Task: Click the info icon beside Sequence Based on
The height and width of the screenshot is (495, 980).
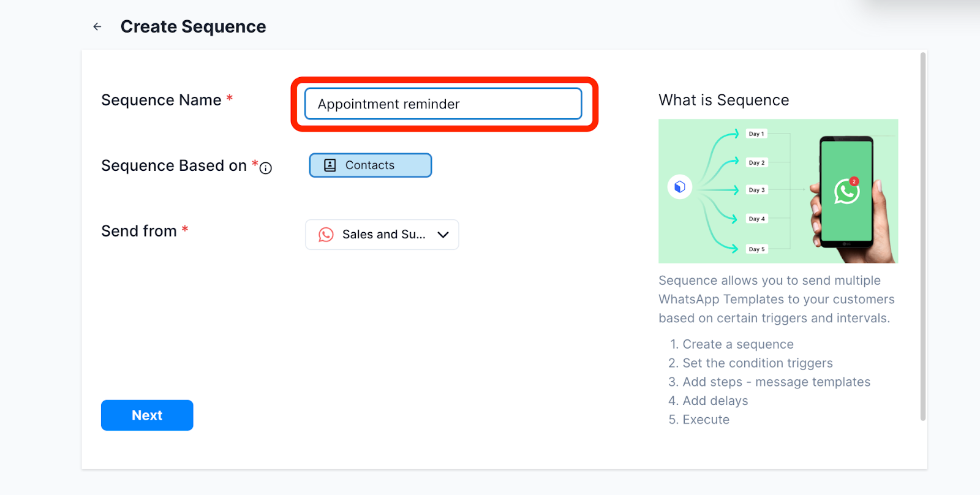Action: click(x=266, y=168)
